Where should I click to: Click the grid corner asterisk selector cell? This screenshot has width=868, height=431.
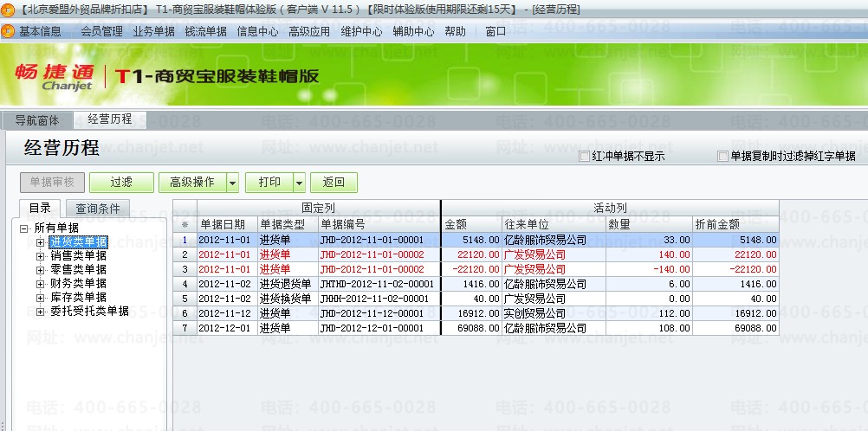click(185, 224)
